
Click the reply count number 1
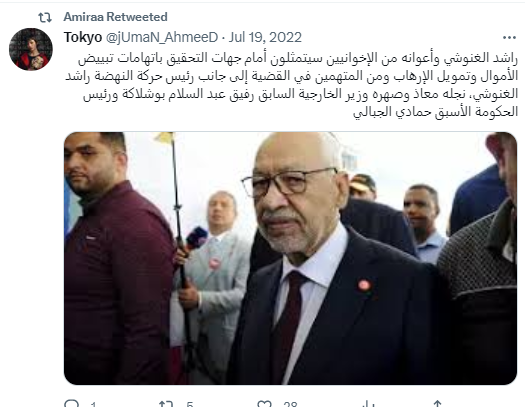coord(93,405)
